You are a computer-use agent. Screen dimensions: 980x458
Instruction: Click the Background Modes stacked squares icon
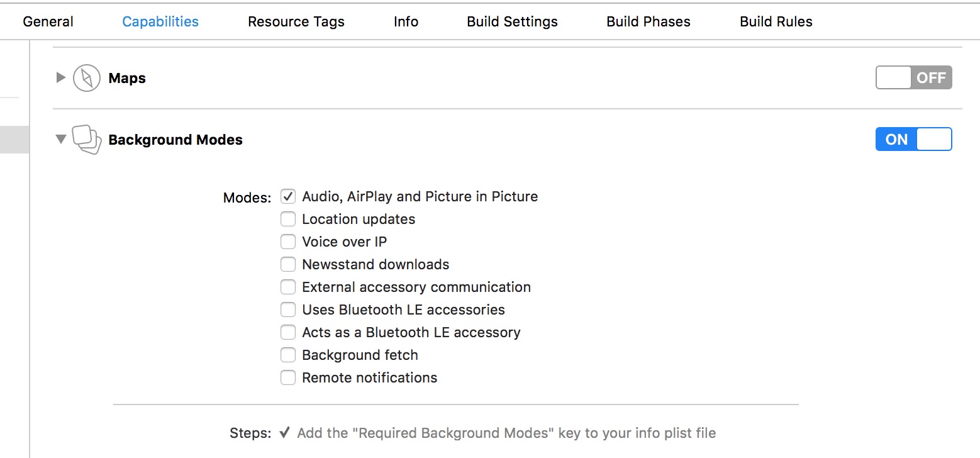pyautogui.click(x=87, y=139)
